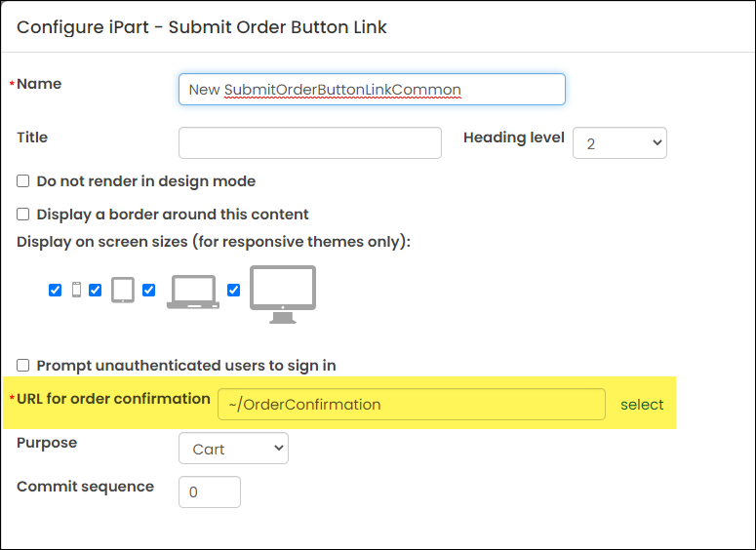Click the laptop screen size icon
This screenshot has width=756, height=550.
tap(193, 293)
